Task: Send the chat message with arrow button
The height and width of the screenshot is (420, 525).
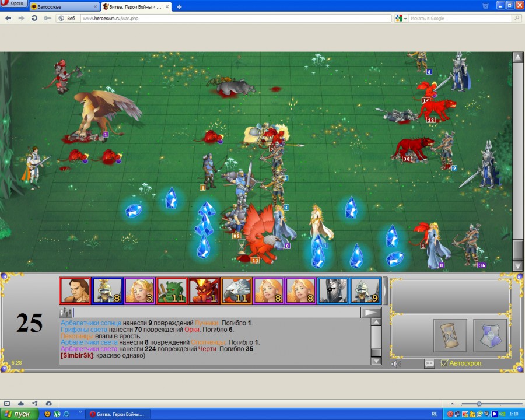Action: (370, 313)
